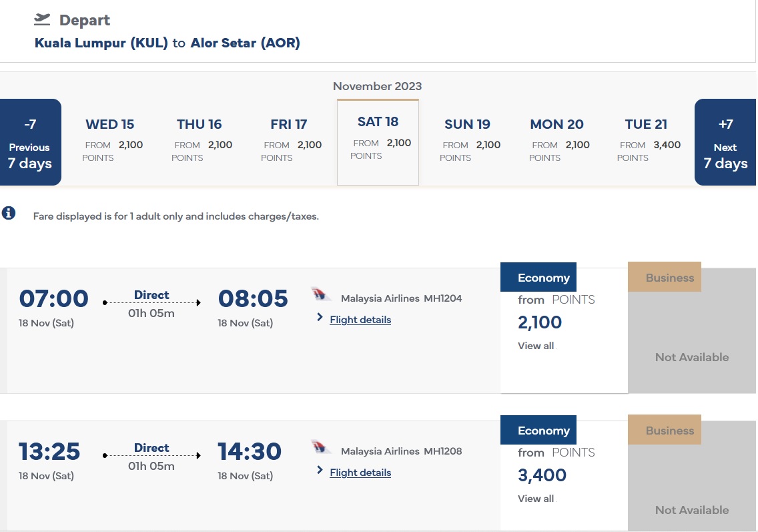Click Malaysia Airlines logo for MH1208
758x532 pixels.
[322, 448]
